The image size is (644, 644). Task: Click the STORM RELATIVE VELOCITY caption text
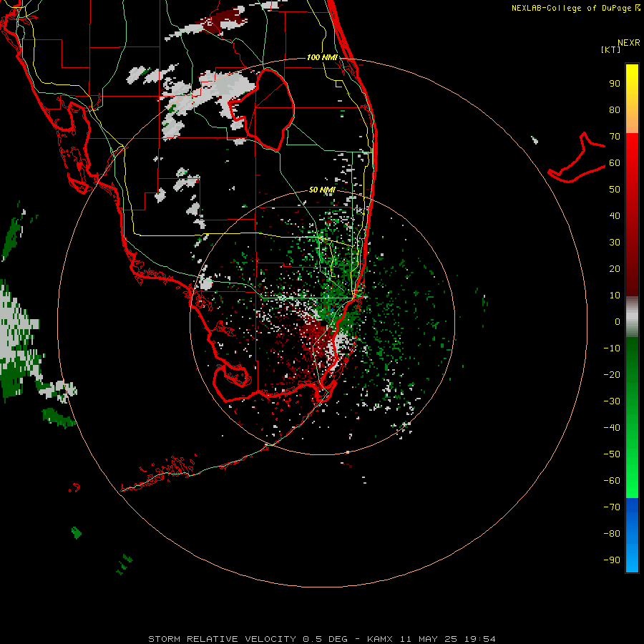tap(321, 639)
